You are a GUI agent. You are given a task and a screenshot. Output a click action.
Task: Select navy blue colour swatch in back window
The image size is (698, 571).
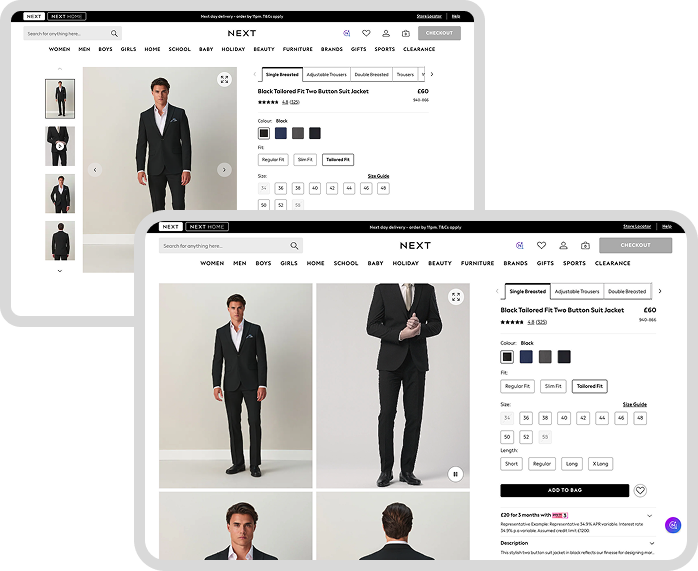281,133
